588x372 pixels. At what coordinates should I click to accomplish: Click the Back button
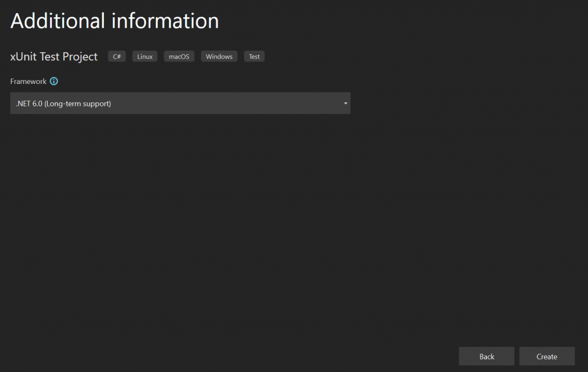click(x=486, y=356)
